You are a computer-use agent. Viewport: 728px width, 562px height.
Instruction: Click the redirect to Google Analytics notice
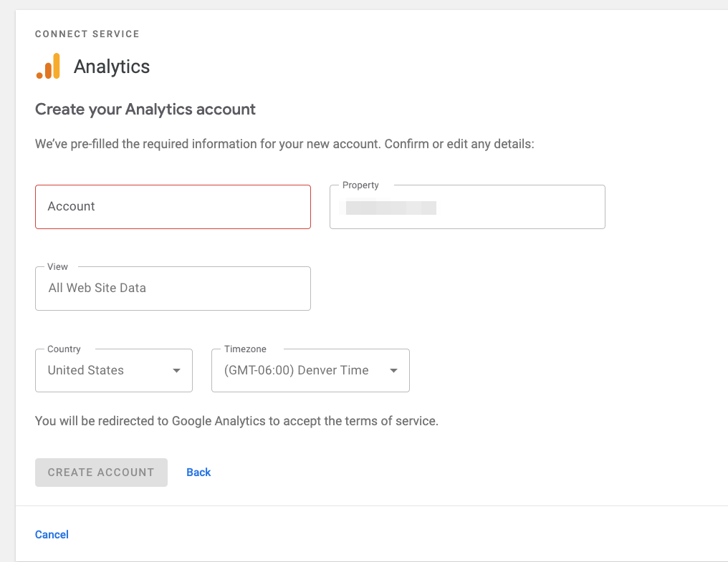(x=236, y=421)
